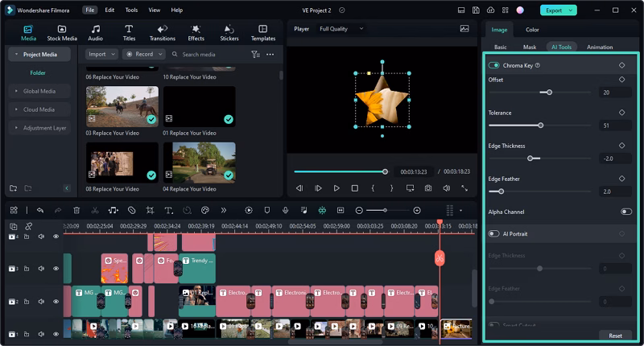
Task: Click the voiceover microphone icon in timeline toolbar
Action: [x=284, y=210]
